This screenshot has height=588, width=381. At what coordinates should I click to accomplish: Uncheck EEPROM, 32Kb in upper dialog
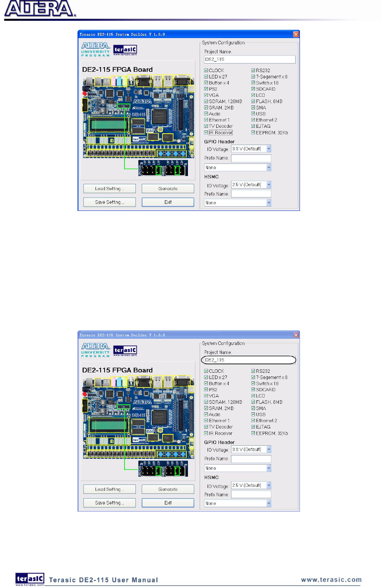click(253, 132)
